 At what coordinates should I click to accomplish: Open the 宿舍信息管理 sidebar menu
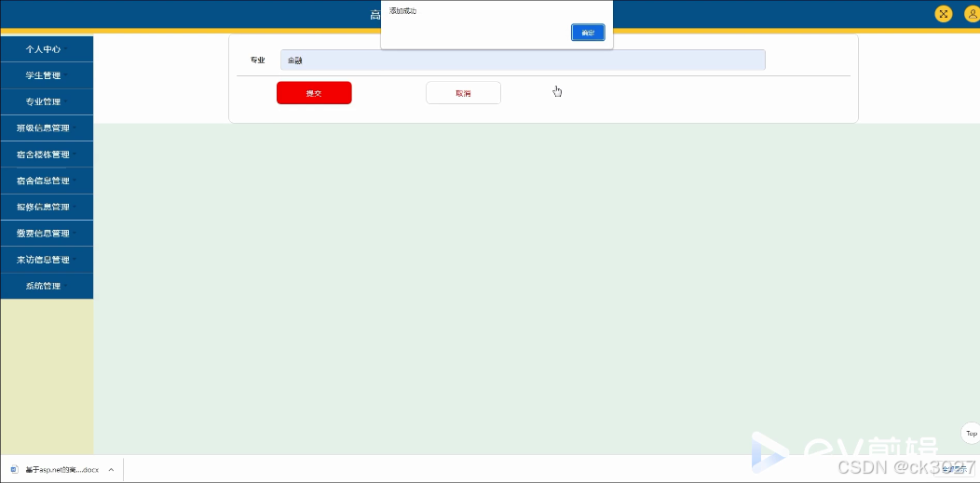[47, 181]
